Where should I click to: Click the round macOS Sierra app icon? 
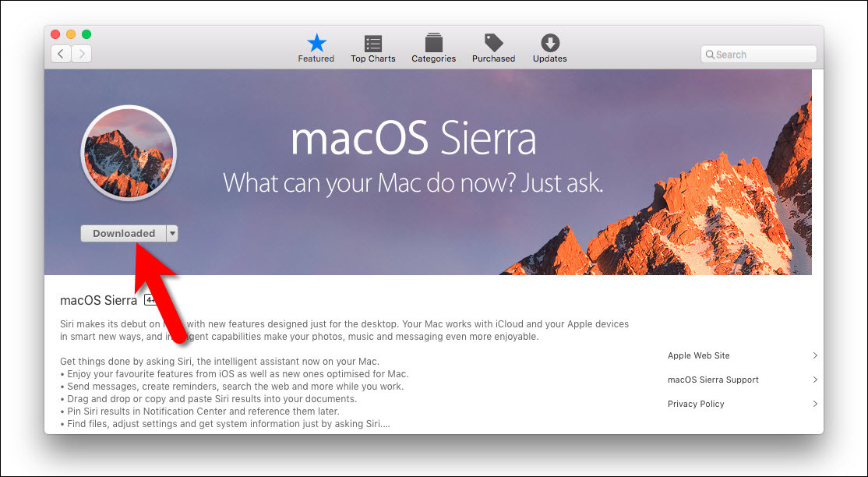(x=129, y=152)
